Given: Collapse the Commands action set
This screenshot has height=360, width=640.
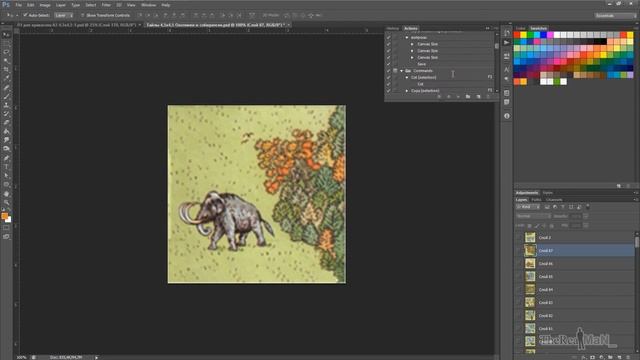Looking at the screenshot, I should (401, 71).
